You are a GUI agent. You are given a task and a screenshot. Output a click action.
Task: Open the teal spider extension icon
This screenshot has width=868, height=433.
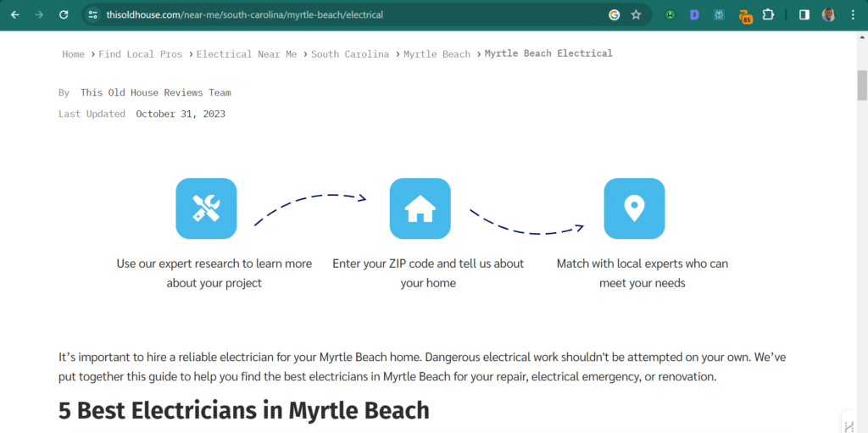(x=719, y=15)
